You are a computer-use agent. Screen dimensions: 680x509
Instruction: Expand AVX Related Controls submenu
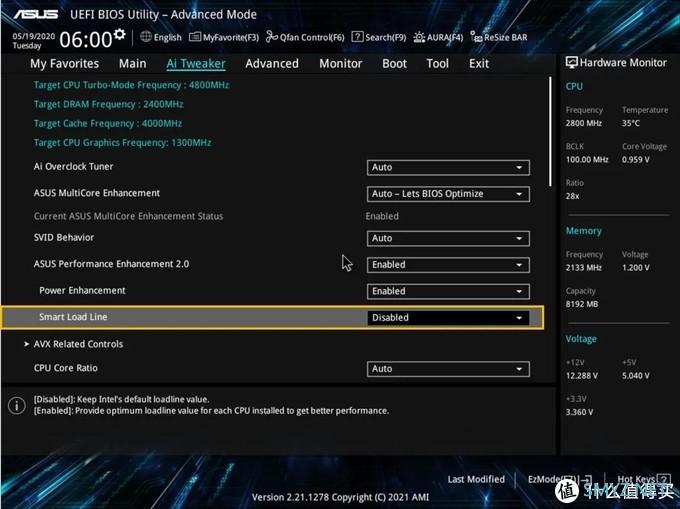[78, 344]
